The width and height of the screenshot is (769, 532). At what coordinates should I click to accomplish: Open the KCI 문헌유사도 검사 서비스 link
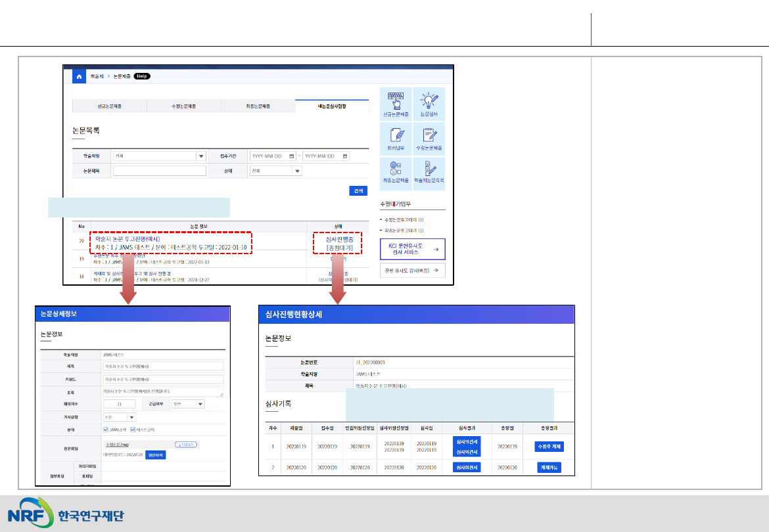412,249
